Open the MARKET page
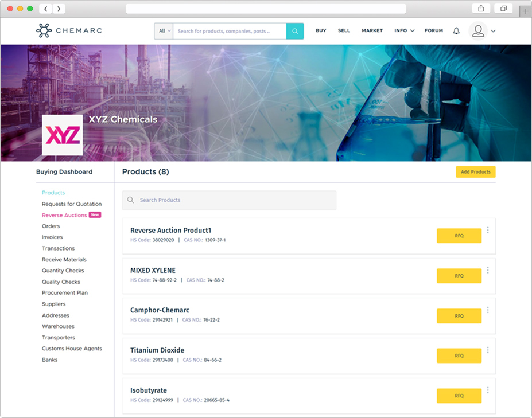The image size is (532, 418). tap(372, 30)
